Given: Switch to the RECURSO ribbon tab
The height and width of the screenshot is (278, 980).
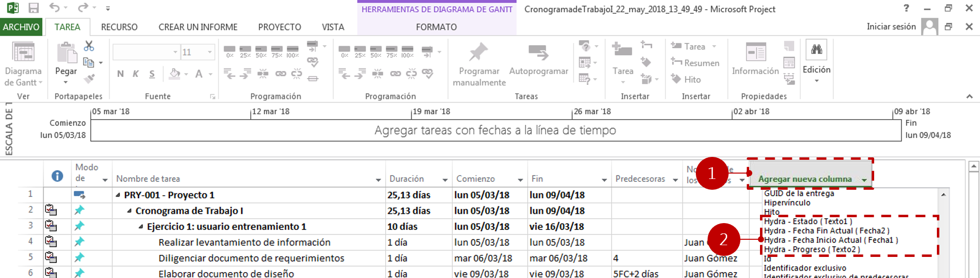Looking at the screenshot, I should 119,27.
